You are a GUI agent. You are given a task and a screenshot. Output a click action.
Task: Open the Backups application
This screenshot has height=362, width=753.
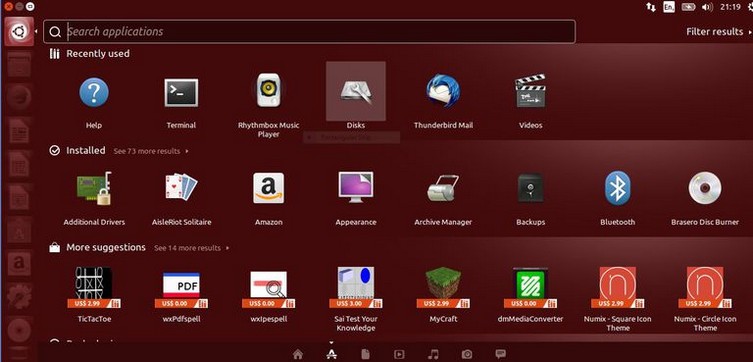click(x=530, y=188)
